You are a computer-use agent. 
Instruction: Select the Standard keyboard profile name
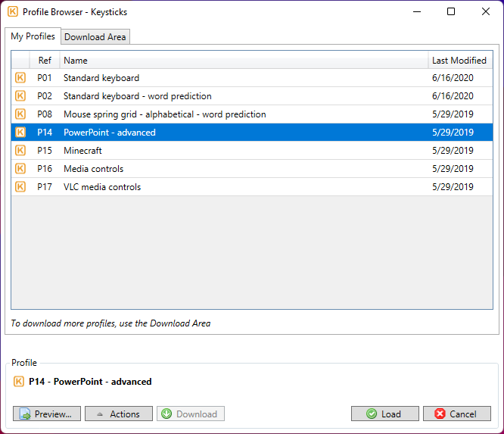(101, 78)
